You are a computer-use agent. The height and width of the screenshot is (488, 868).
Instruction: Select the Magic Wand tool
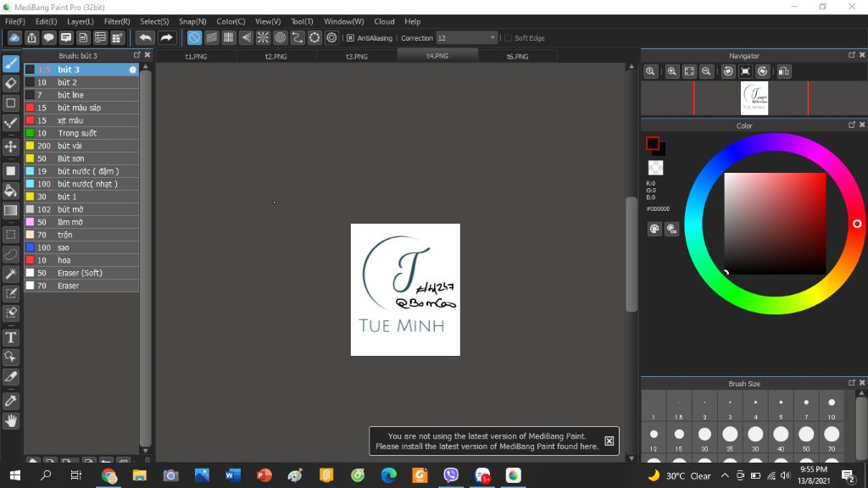[x=10, y=274]
